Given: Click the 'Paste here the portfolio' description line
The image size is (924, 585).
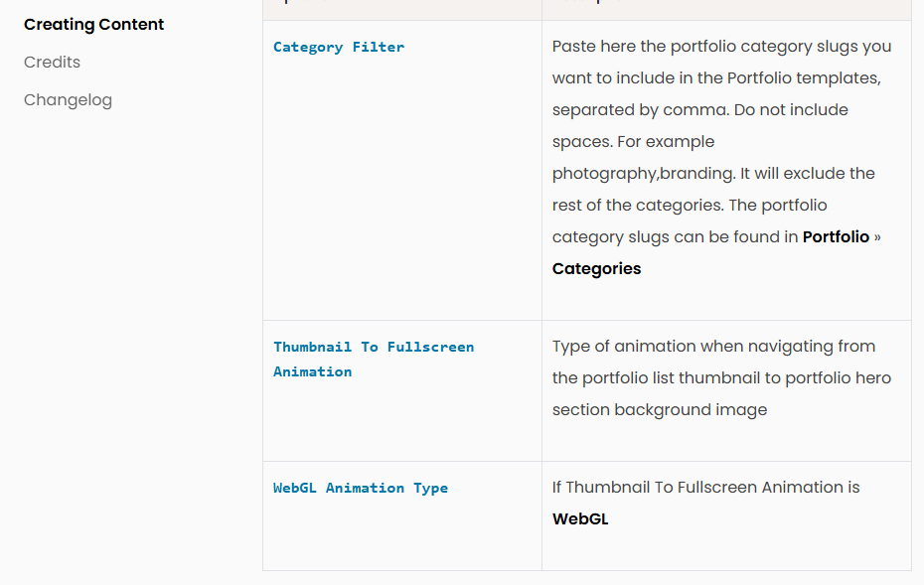Looking at the screenshot, I should (721, 46).
